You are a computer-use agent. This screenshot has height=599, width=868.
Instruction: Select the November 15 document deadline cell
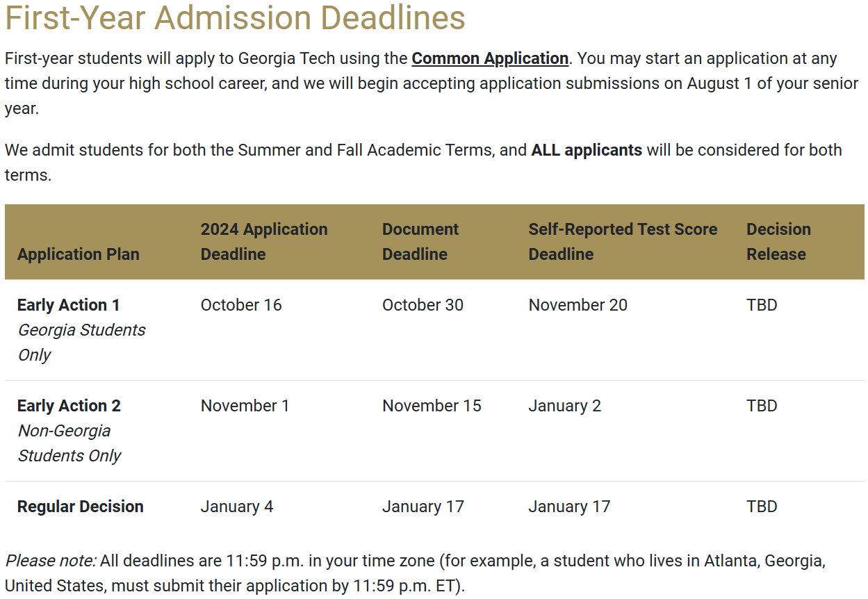pyautogui.click(x=432, y=406)
